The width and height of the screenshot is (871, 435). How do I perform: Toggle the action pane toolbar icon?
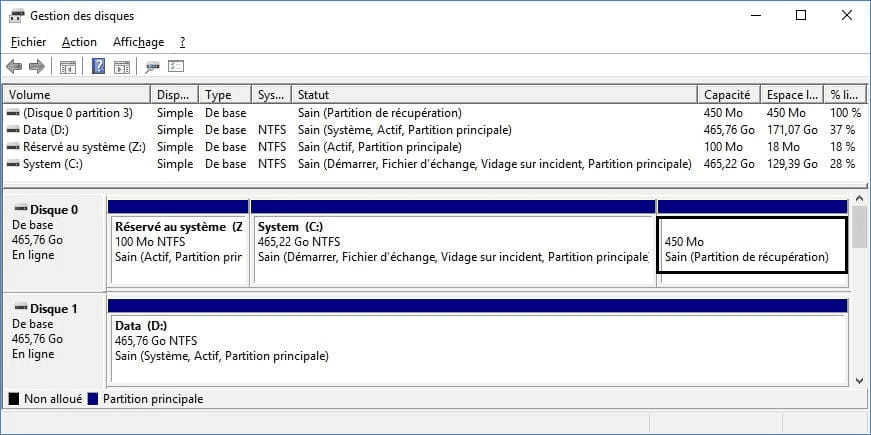pos(122,67)
